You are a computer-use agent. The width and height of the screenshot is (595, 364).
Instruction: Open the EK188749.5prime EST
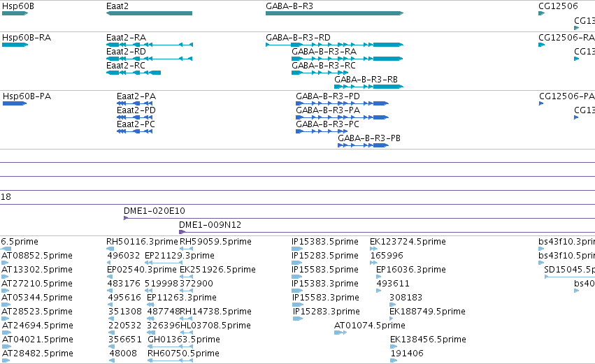(x=427, y=312)
